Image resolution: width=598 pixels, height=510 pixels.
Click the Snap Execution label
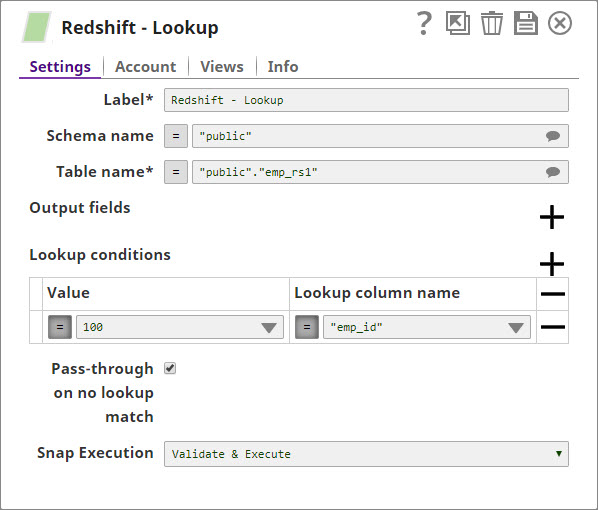[x=95, y=453]
